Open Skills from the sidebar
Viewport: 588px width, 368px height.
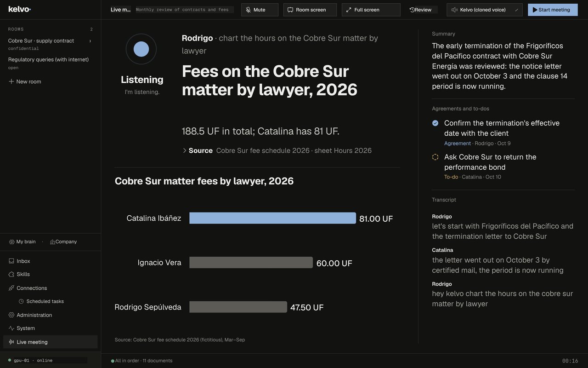click(50, 274)
